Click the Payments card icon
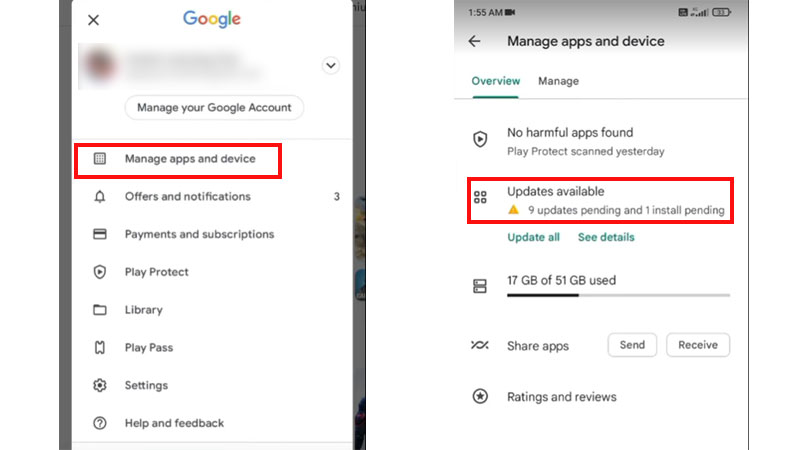 (x=100, y=234)
